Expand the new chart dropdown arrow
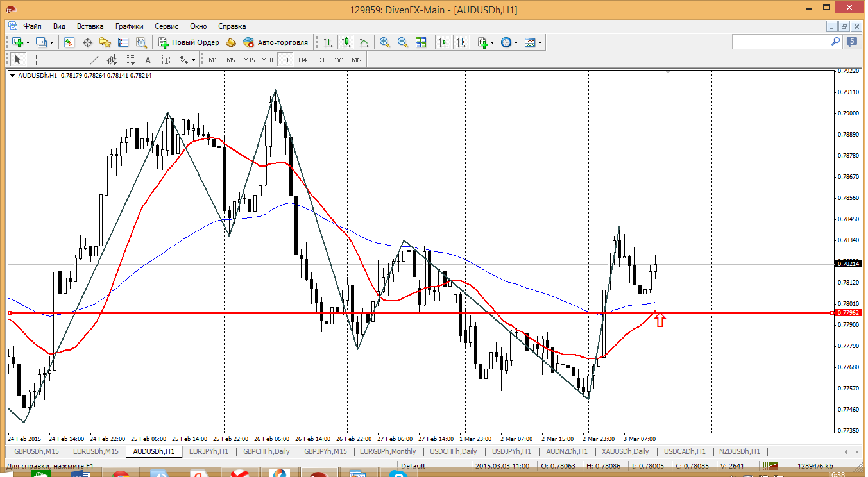 (28, 42)
